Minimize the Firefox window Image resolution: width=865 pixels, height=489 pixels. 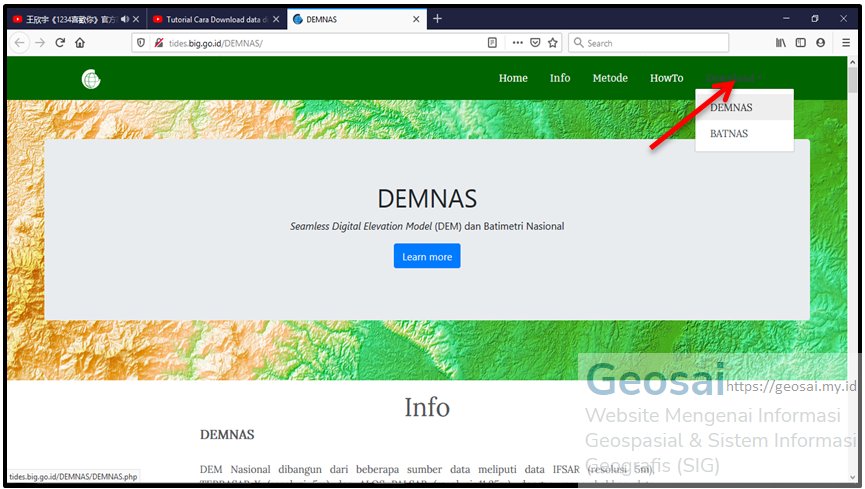pyautogui.click(x=786, y=19)
